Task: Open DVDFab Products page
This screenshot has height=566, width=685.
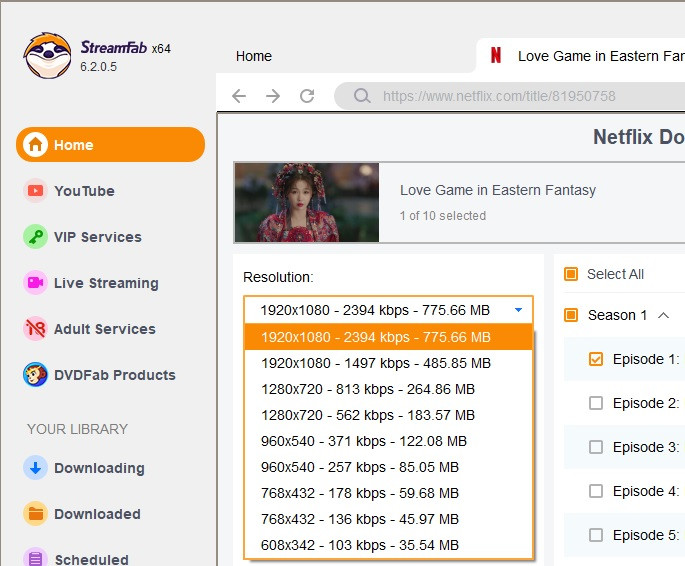Action: tap(114, 375)
